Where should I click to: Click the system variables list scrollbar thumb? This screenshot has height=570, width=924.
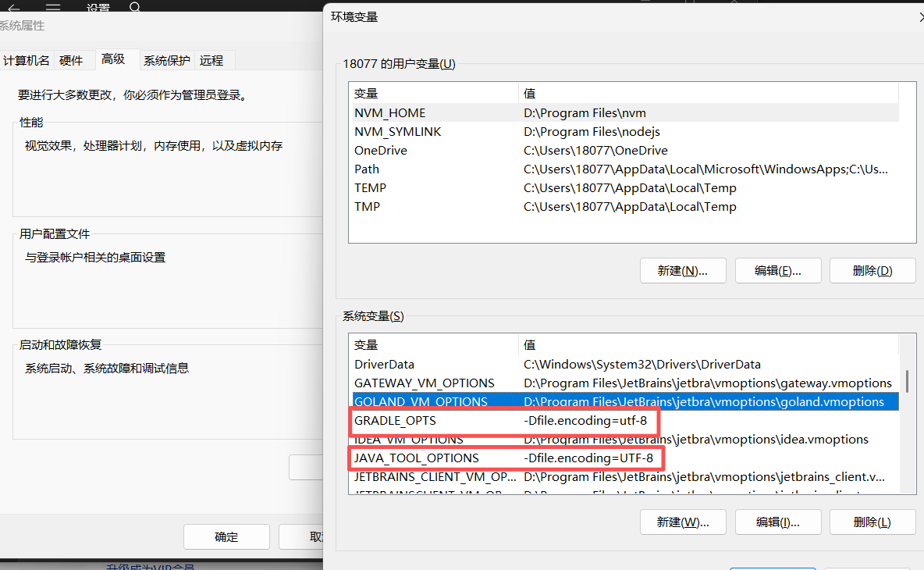(x=907, y=381)
